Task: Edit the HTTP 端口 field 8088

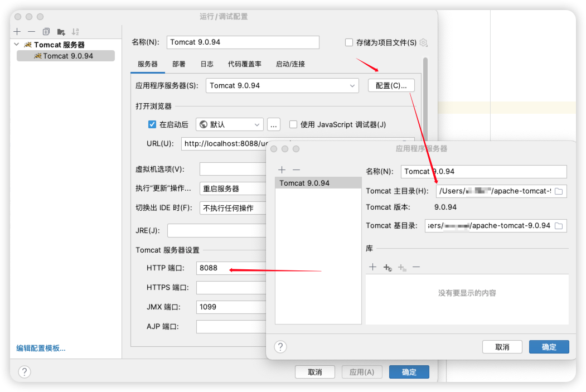Action: point(231,268)
